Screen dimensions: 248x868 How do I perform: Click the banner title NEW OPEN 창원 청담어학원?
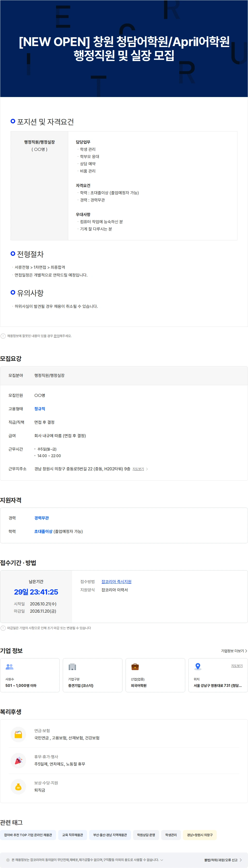tap(124, 48)
